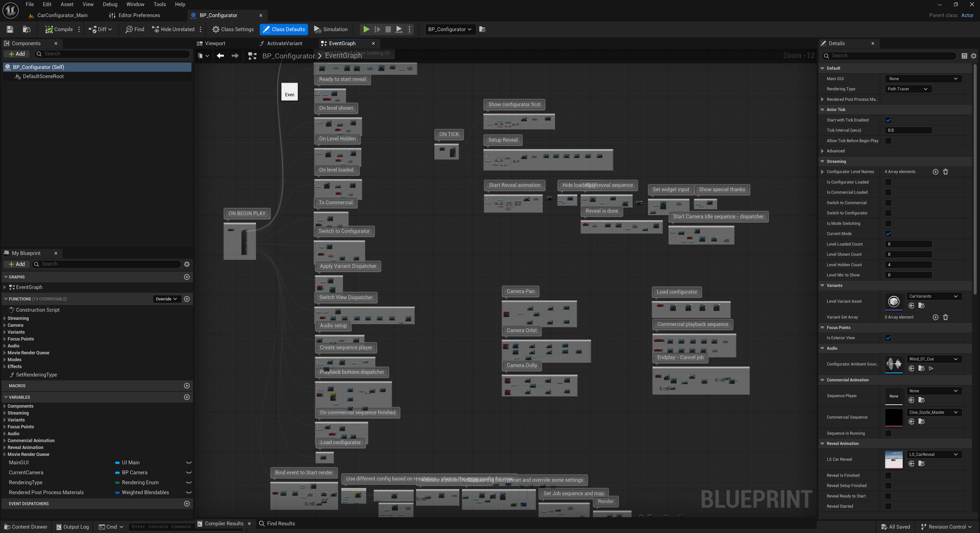Open the Debug menu

109,4
